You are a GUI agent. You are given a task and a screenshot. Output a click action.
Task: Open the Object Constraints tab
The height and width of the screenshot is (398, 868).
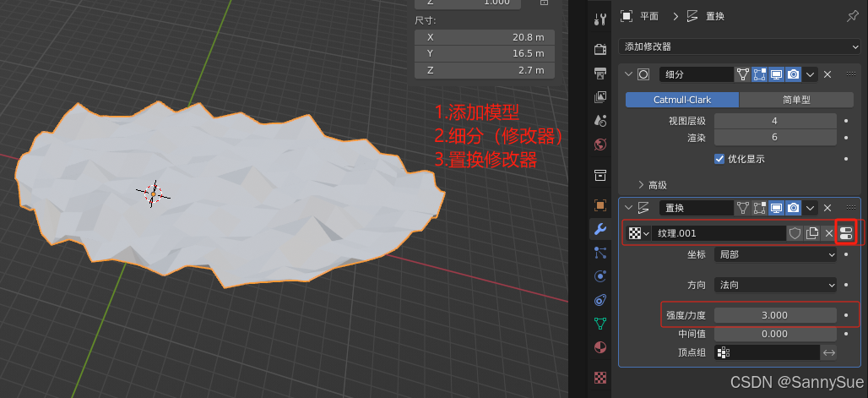(x=600, y=300)
